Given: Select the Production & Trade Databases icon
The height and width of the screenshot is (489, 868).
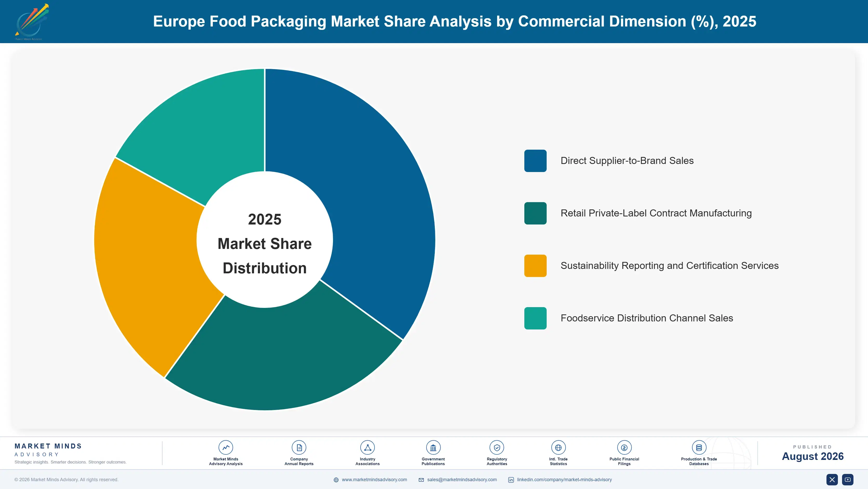Looking at the screenshot, I should (699, 447).
